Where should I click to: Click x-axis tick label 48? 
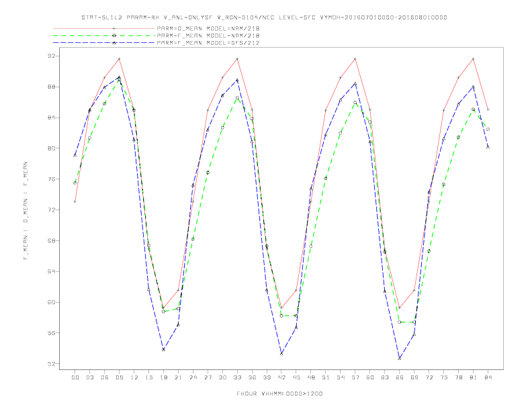pos(311,377)
